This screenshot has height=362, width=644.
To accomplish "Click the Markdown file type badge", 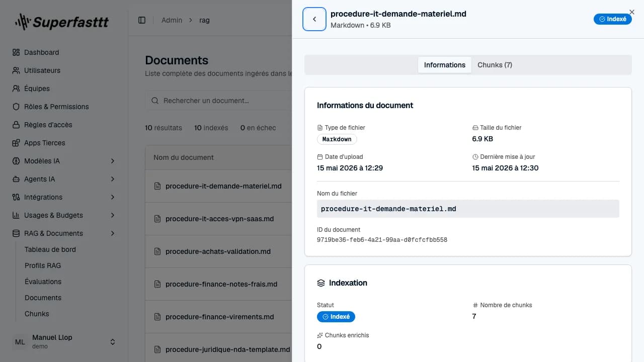I will (x=337, y=139).
